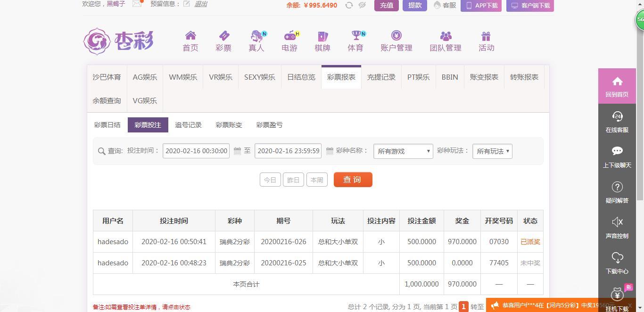Click the start time input field
The width and height of the screenshot is (644, 312).
point(196,151)
